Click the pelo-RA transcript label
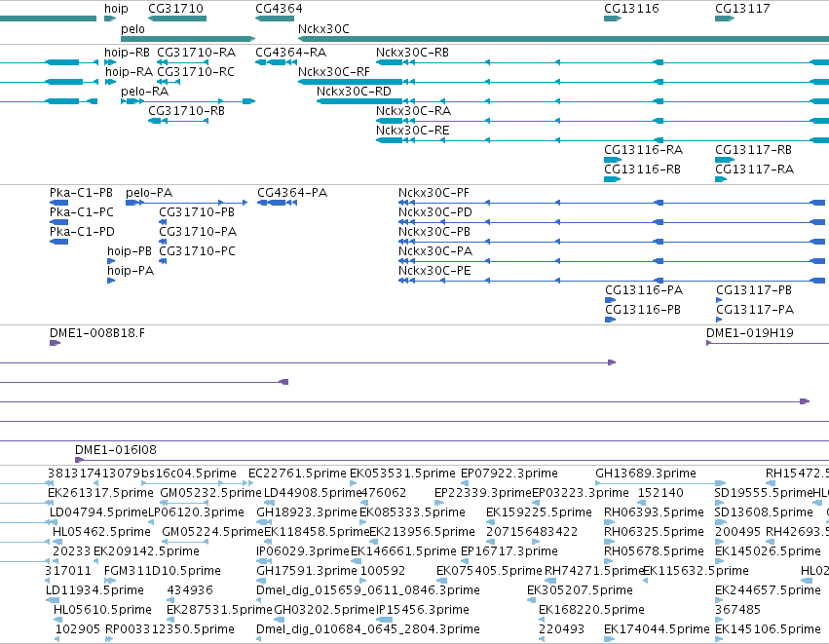 144,92
